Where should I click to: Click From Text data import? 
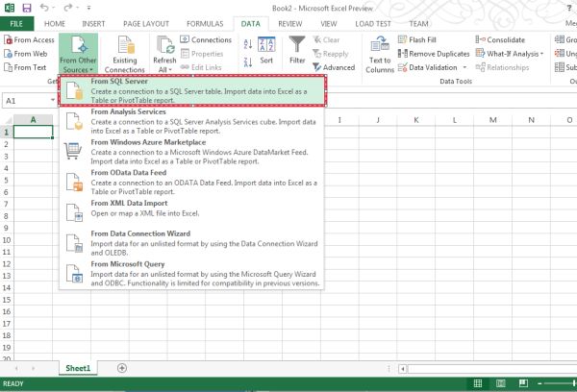[x=25, y=67]
